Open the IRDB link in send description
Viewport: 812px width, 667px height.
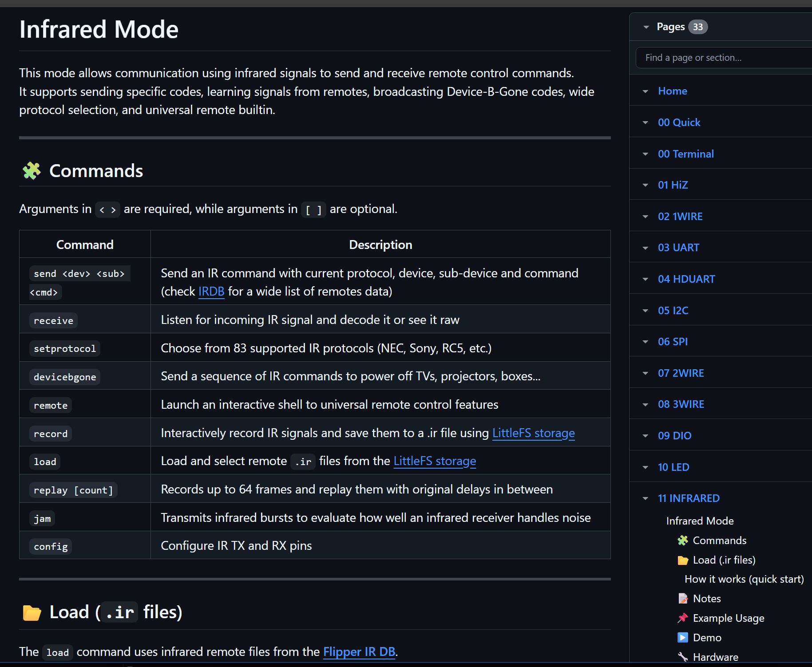(x=211, y=292)
